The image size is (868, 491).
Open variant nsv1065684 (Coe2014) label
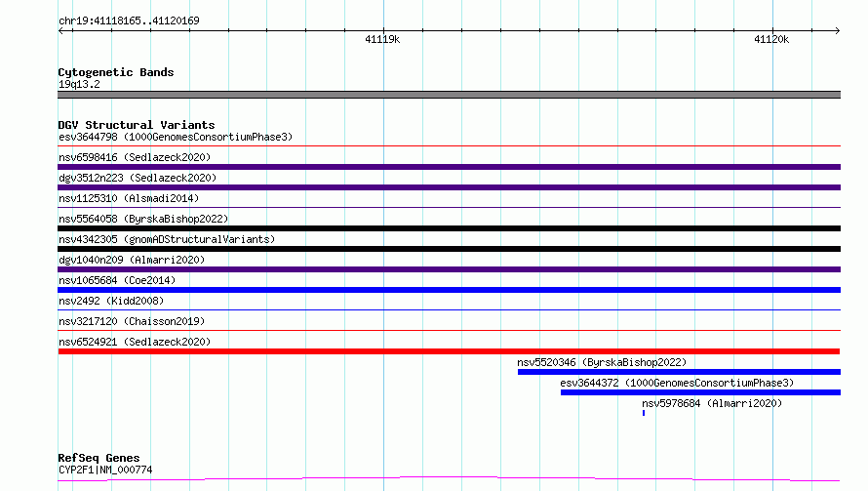pyautogui.click(x=117, y=280)
